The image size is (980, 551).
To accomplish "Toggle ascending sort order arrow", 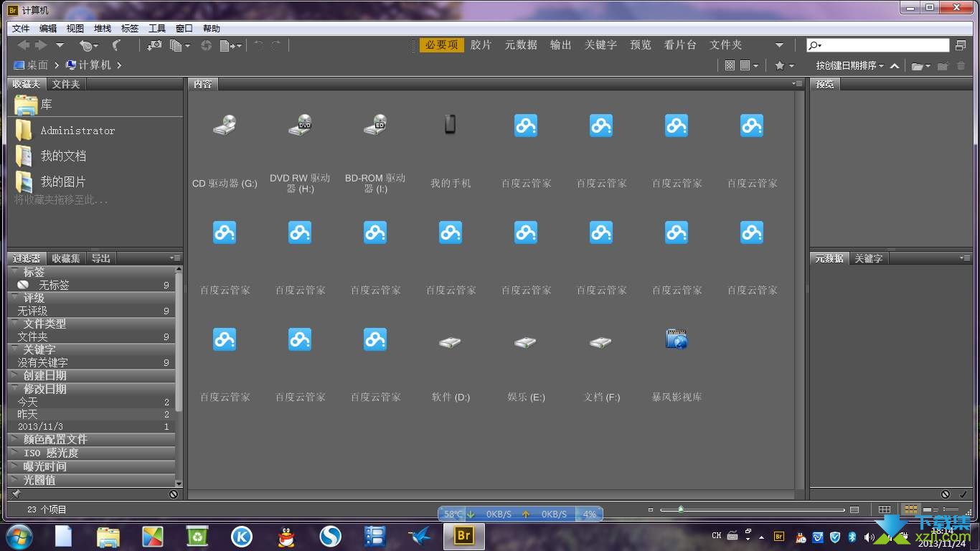I will coord(895,65).
